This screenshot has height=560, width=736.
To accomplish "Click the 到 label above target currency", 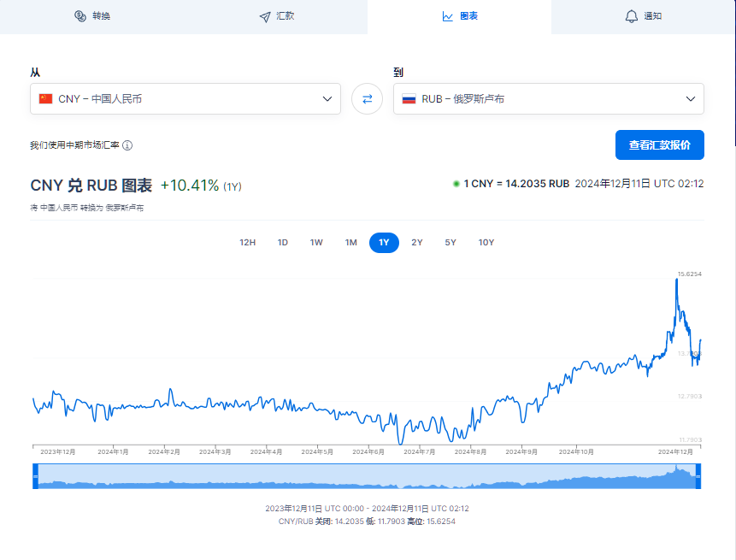I will [x=398, y=73].
